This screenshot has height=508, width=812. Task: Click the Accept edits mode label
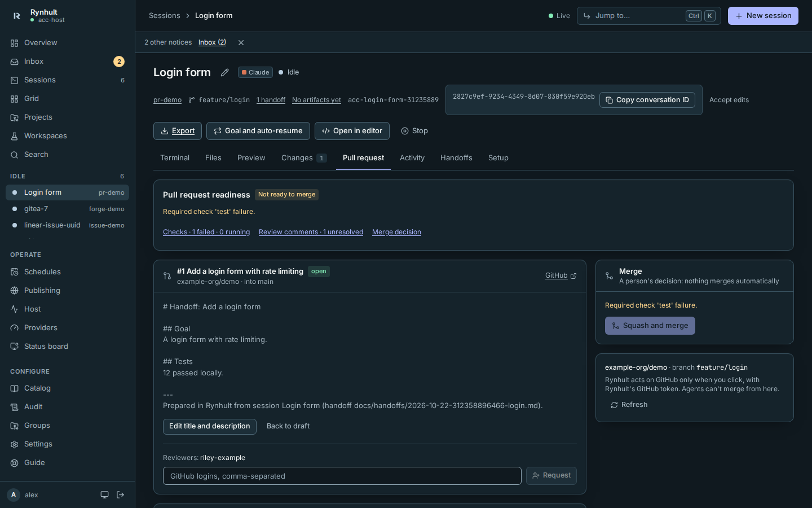tap(729, 100)
